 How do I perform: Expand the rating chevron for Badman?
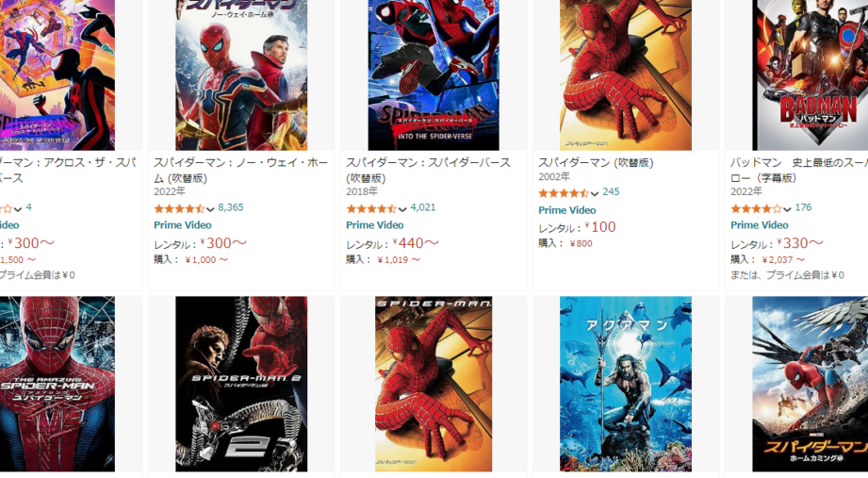pyautogui.click(x=787, y=209)
